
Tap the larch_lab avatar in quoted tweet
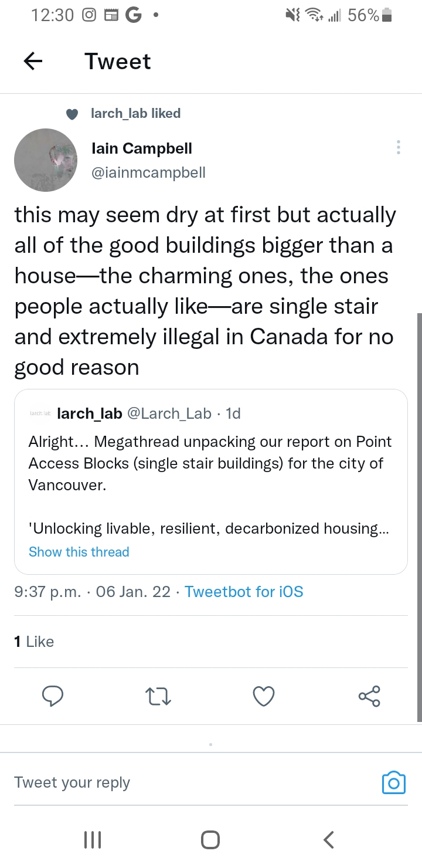coord(40,413)
